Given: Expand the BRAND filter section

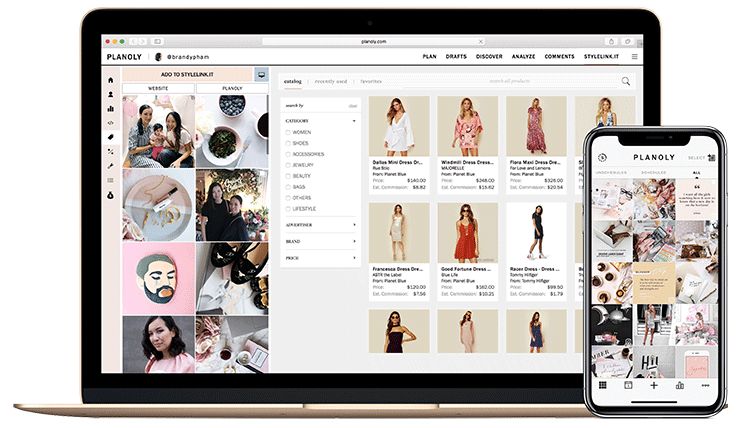Looking at the screenshot, I should 321,242.
